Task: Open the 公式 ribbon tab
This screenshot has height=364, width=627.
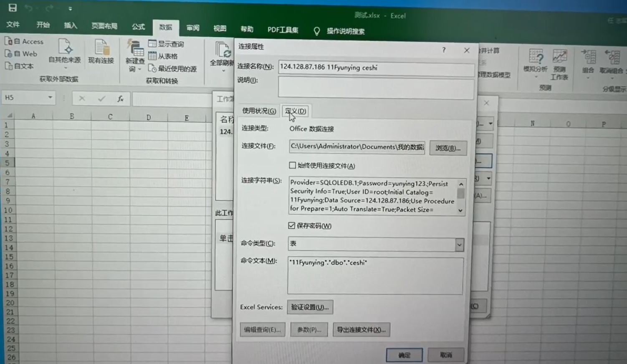Action: tap(138, 27)
